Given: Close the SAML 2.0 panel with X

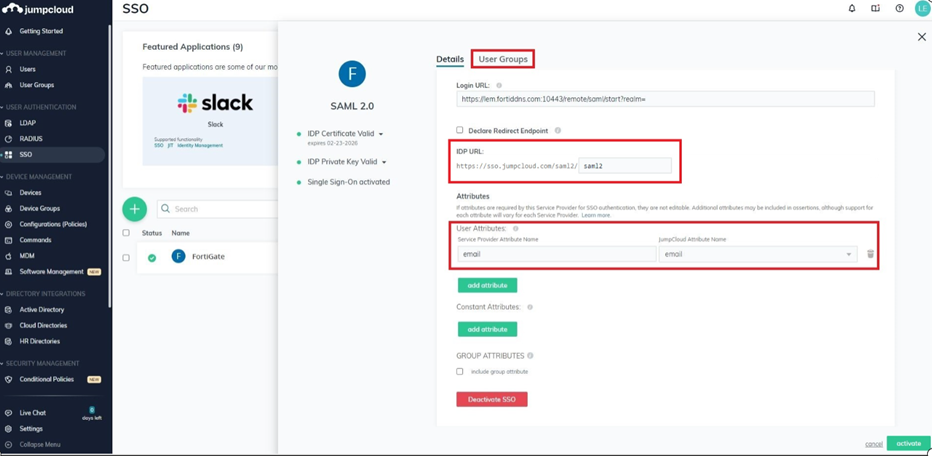Looking at the screenshot, I should (x=921, y=37).
